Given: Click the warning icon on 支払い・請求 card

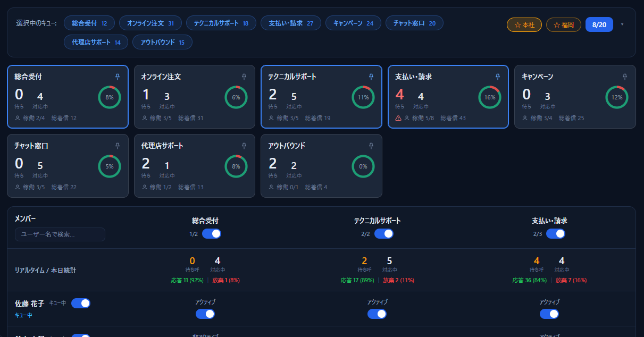Looking at the screenshot, I should click(398, 118).
